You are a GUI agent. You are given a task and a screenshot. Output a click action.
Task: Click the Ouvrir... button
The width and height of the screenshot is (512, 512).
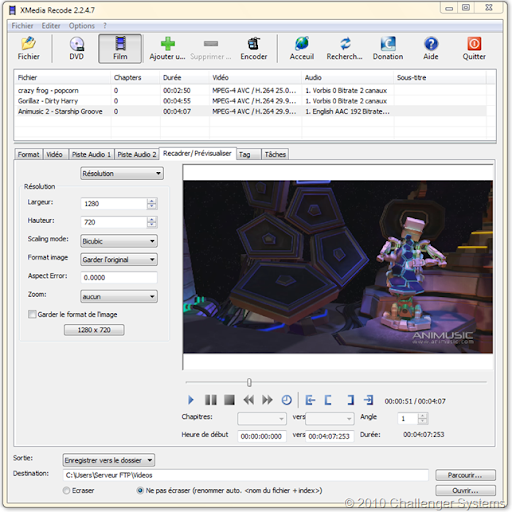tap(465, 490)
